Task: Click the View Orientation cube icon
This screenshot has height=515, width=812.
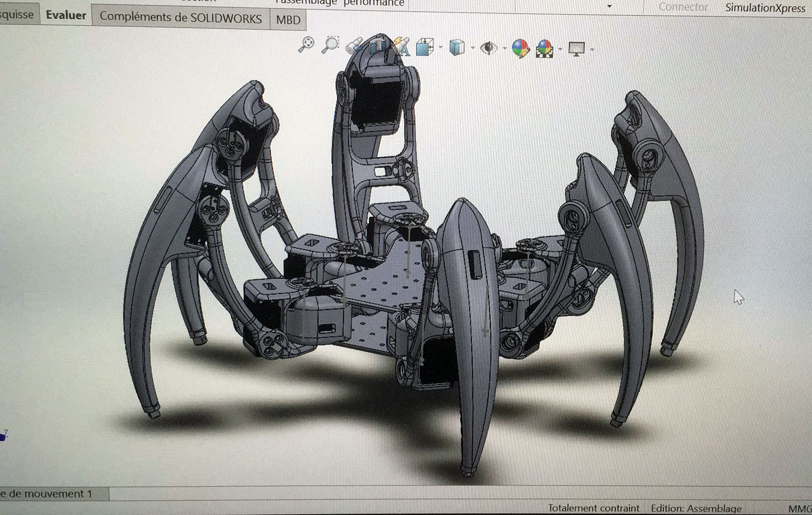Action: click(424, 48)
